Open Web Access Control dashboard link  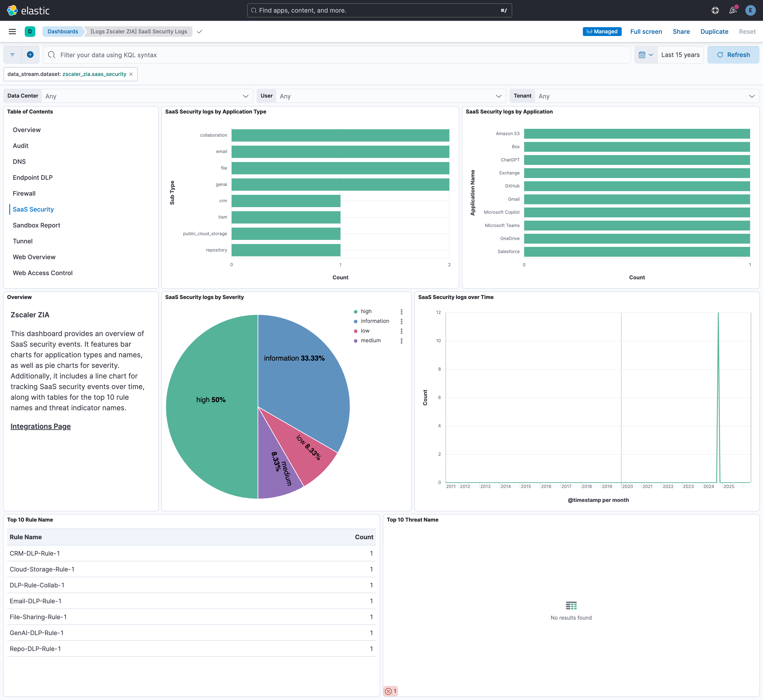click(42, 273)
